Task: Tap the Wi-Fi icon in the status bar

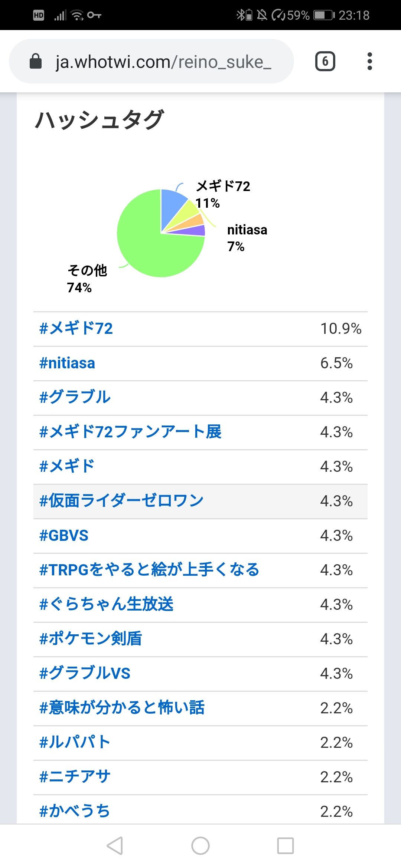Action: point(77,15)
